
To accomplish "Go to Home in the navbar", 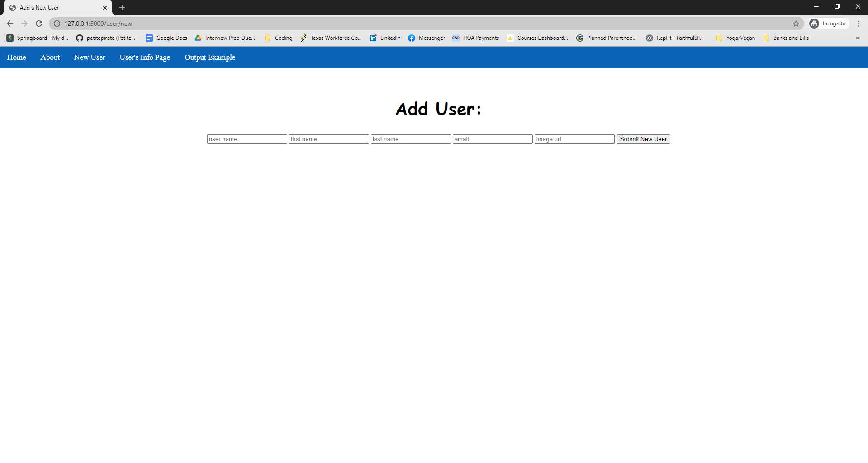I will (x=17, y=57).
